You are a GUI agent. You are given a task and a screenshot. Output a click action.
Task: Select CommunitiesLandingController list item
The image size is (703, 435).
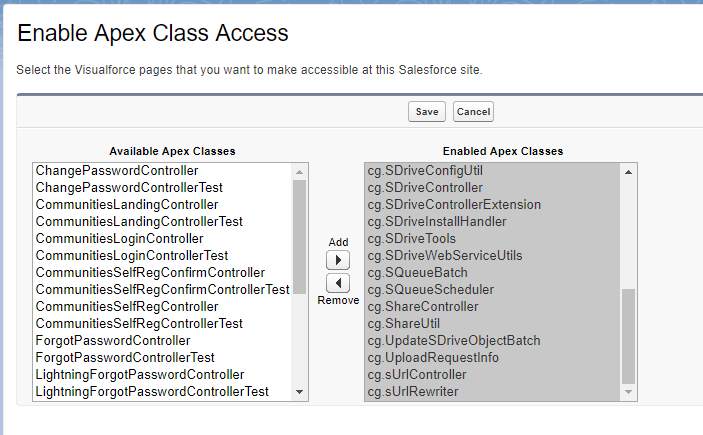[126, 204]
